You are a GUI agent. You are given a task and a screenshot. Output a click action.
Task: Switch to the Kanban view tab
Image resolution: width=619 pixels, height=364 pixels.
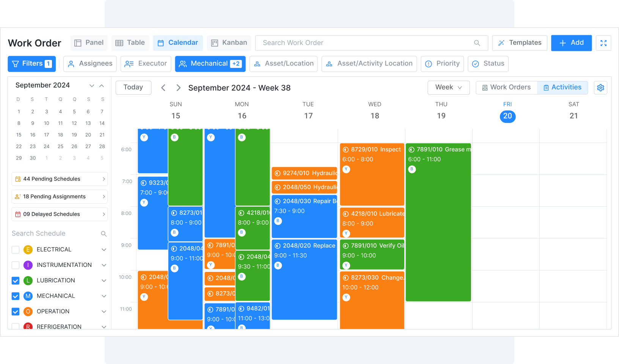coord(229,42)
